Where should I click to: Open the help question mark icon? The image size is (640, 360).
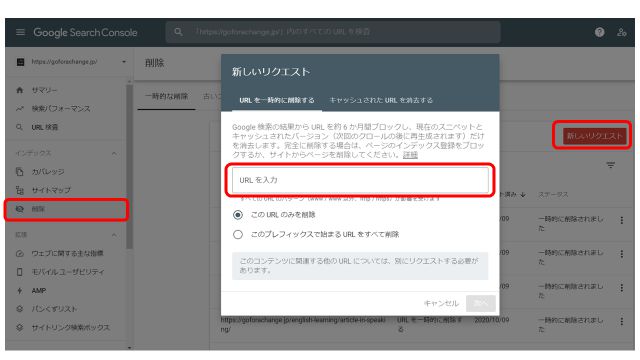[599, 32]
